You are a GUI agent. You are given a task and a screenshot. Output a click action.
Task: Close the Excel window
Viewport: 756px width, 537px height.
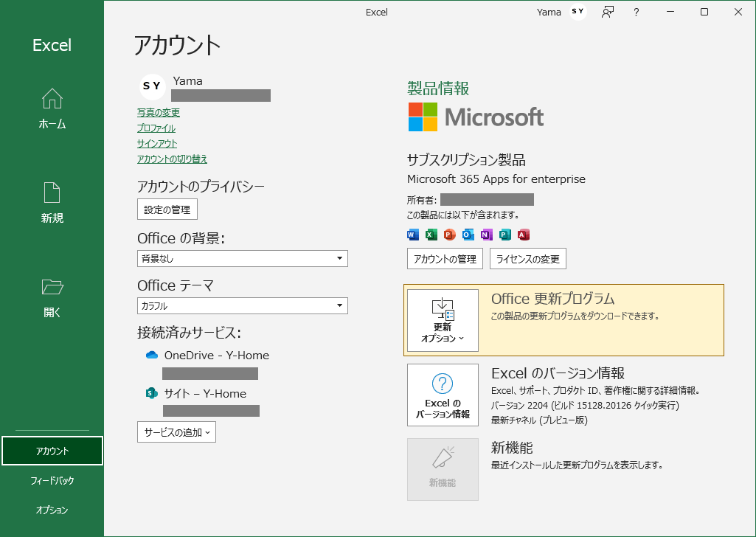(738, 12)
